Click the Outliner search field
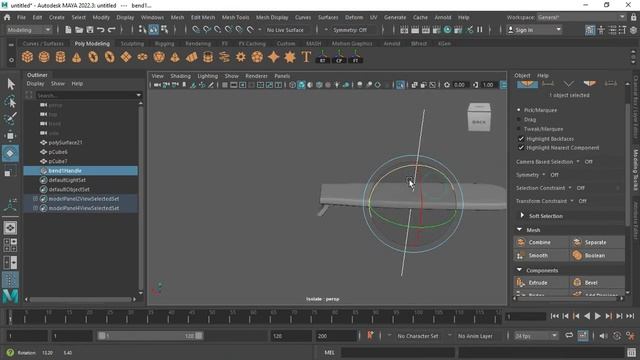 [x=85, y=95]
